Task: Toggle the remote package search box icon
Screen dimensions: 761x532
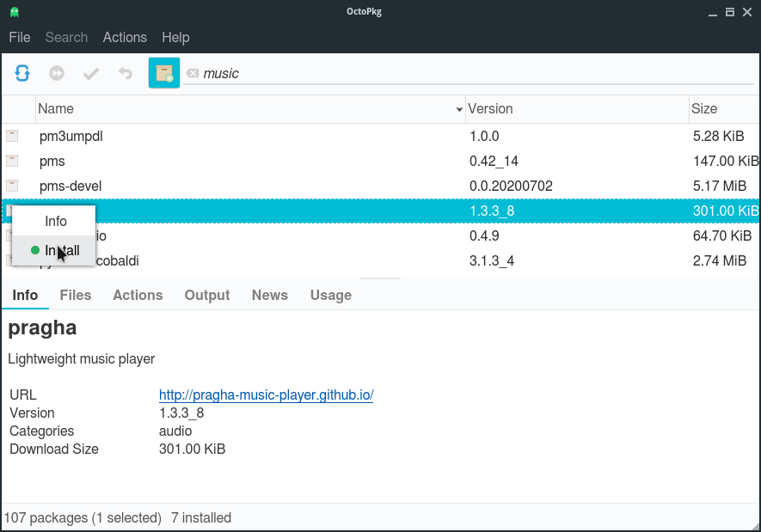Action: pyautogui.click(x=164, y=73)
